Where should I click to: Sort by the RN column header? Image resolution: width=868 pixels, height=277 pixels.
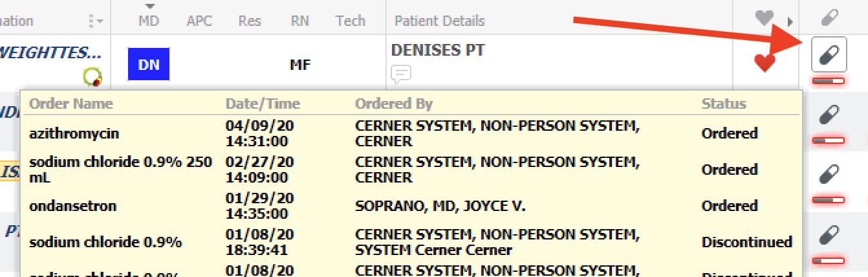[x=299, y=21]
